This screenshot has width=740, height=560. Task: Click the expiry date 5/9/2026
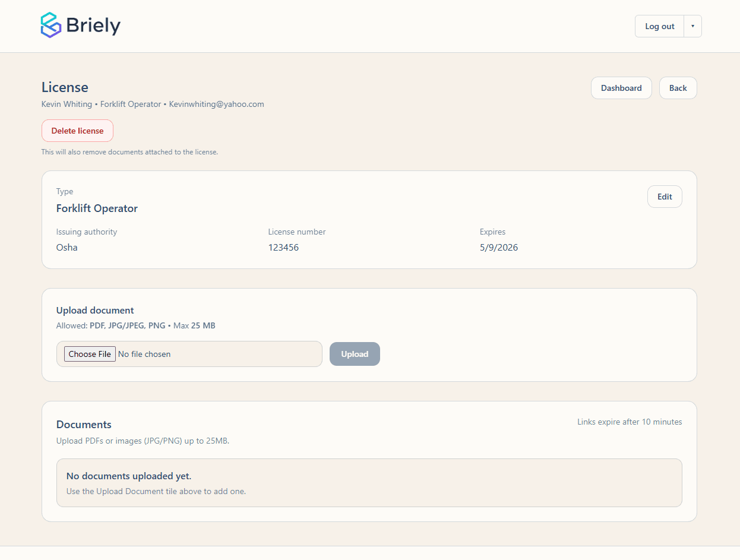click(499, 248)
